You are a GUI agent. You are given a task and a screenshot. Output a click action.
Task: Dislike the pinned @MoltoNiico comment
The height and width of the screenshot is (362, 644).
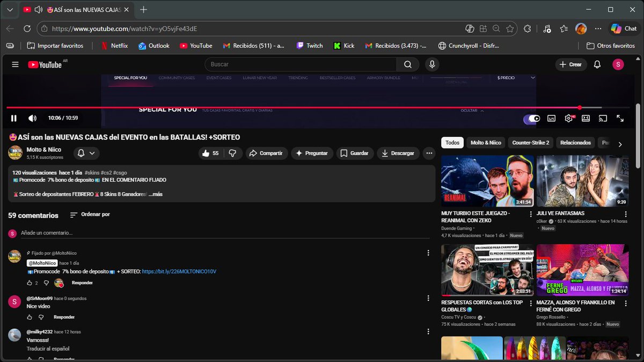pyautogui.click(x=46, y=283)
